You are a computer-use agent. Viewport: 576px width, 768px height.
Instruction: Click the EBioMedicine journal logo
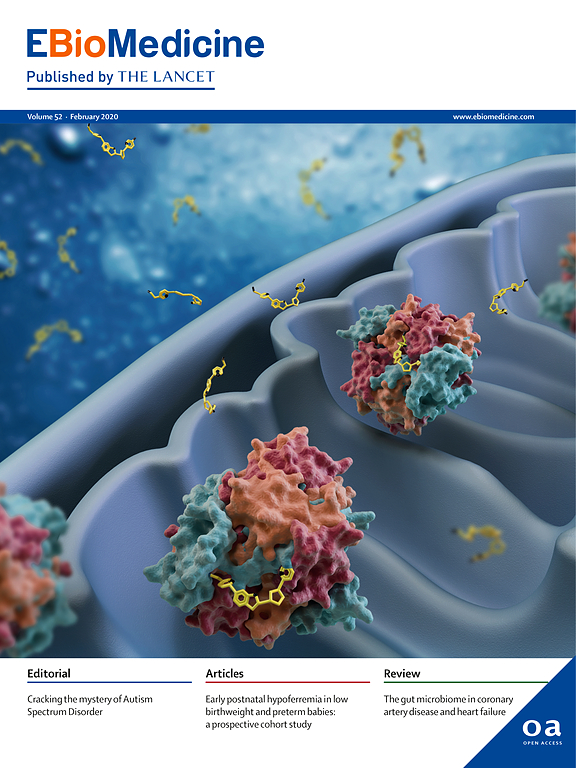tap(145, 45)
